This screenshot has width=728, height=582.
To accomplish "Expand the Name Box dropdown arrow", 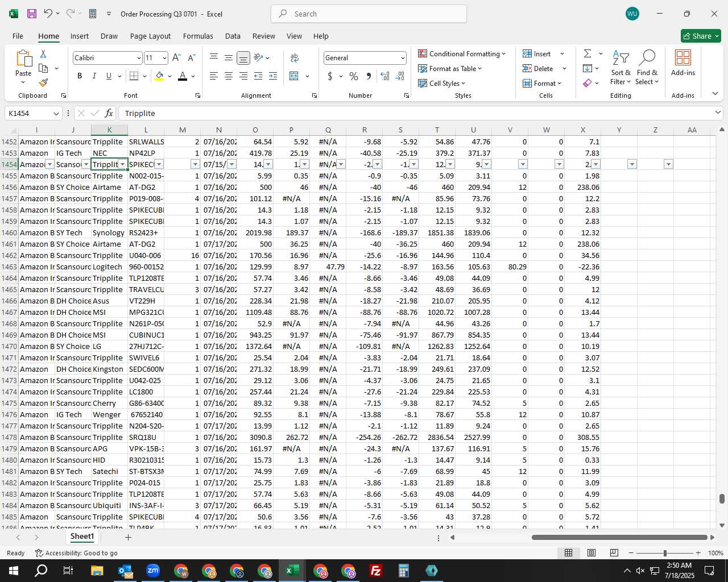I will [56, 113].
